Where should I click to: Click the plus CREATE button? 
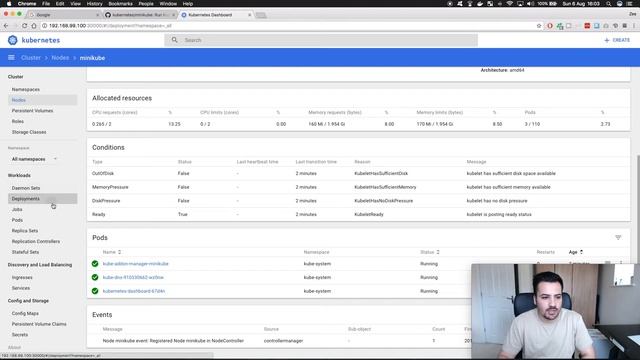[x=617, y=40]
